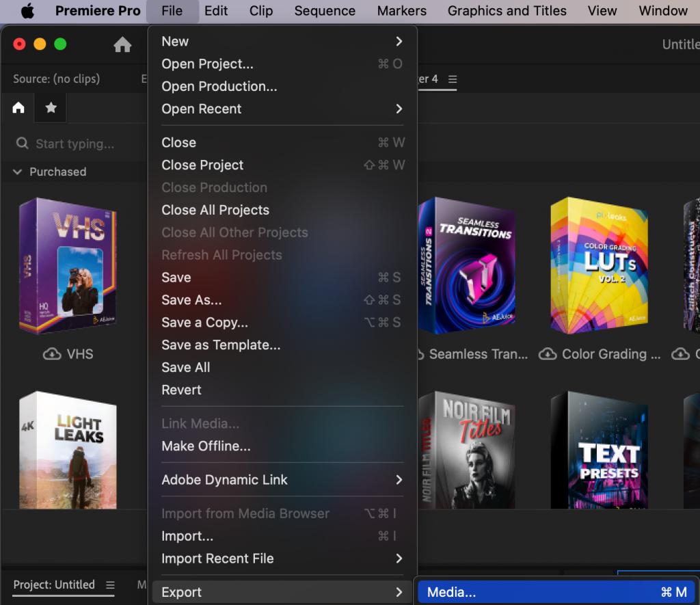This screenshot has height=605, width=700.
Task: Open the New submenu
Action: click(175, 41)
